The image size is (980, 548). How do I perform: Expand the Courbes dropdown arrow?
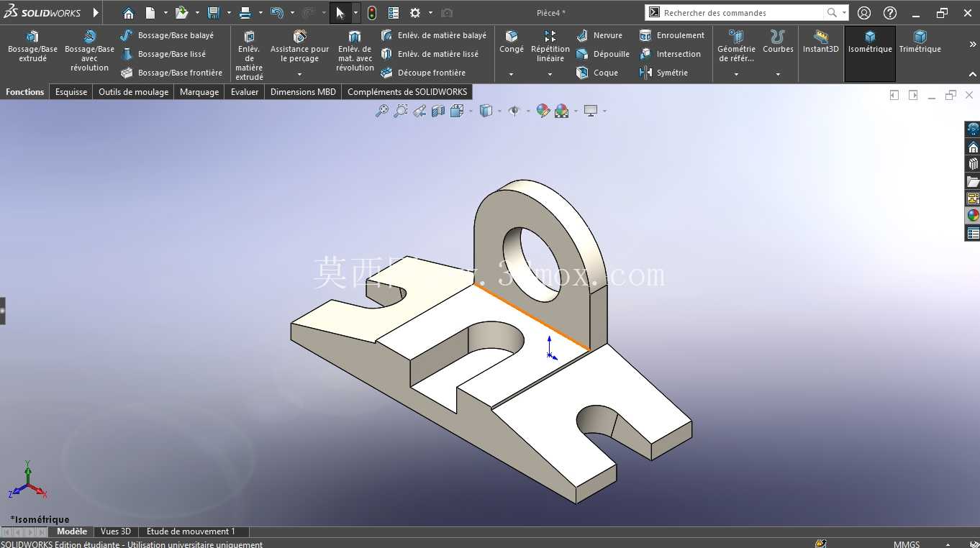point(778,74)
